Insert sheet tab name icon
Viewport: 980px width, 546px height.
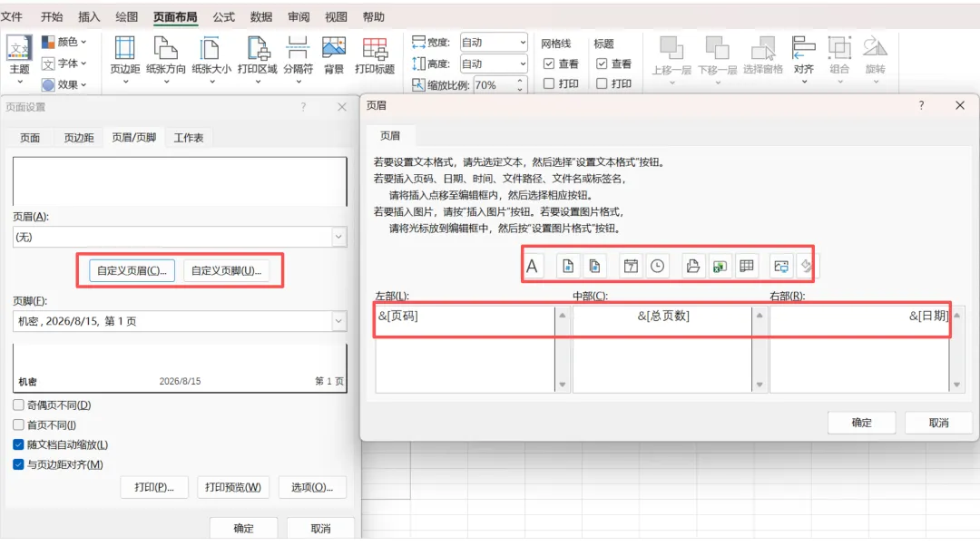(x=746, y=266)
